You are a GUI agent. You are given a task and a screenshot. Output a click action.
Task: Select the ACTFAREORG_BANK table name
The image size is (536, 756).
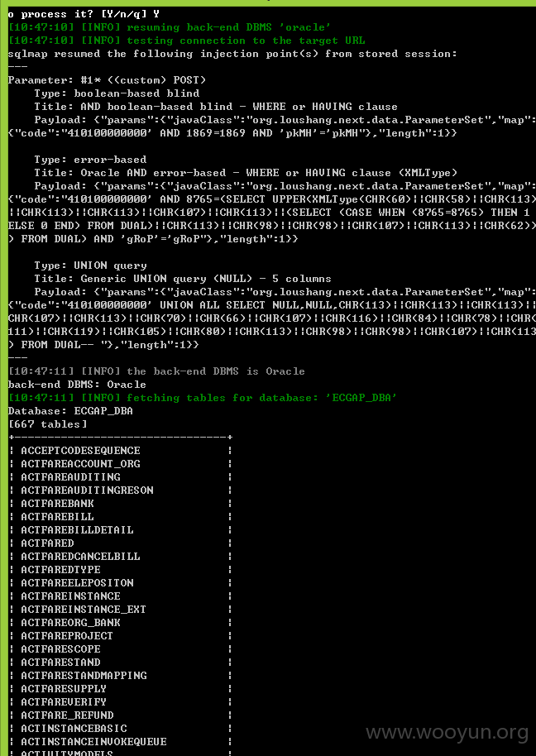(x=70, y=623)
